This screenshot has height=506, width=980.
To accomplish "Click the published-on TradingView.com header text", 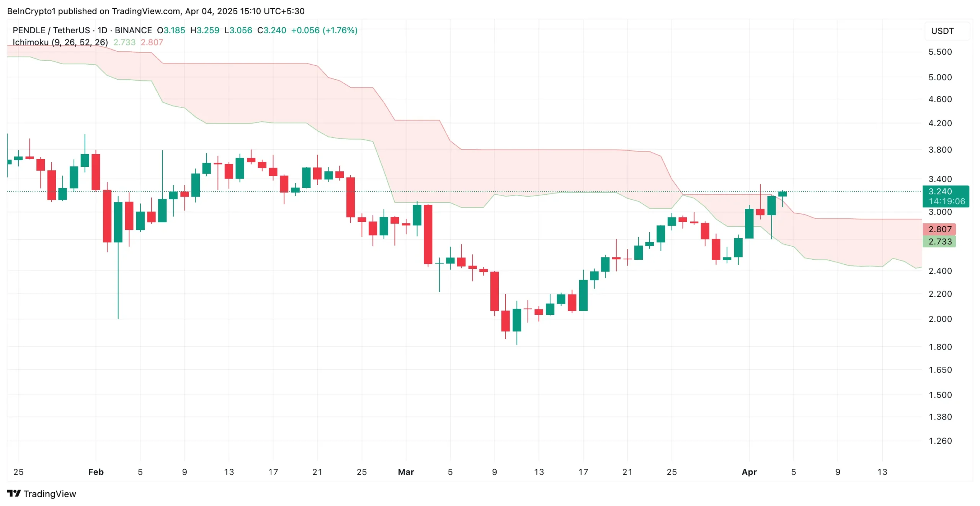I will click(x=155, y=11).
